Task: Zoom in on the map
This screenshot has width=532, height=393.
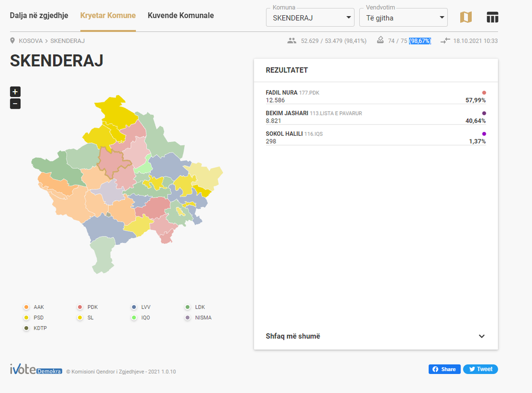Action: point(15,92)
